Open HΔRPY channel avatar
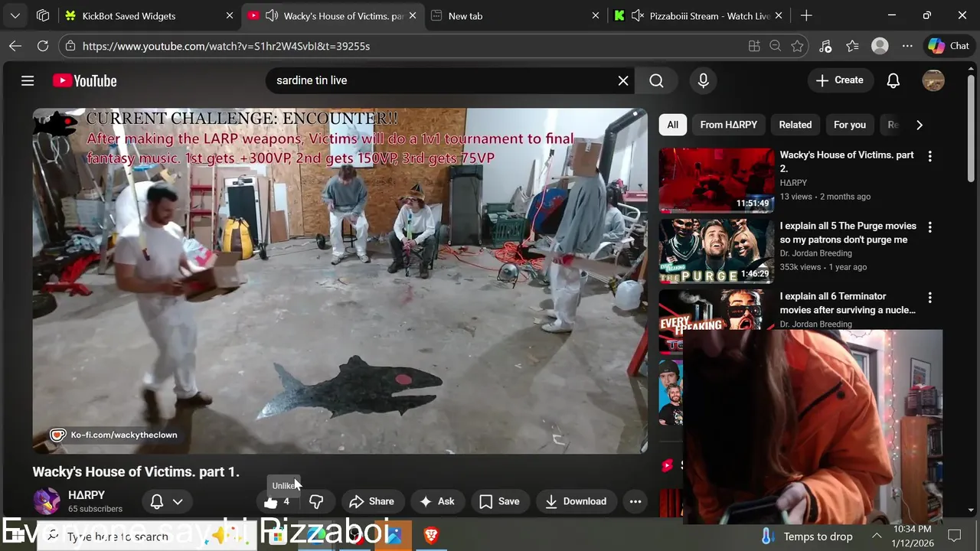This screenshot has width=980, height=551. pyautogui.click(x=46, y=502)
